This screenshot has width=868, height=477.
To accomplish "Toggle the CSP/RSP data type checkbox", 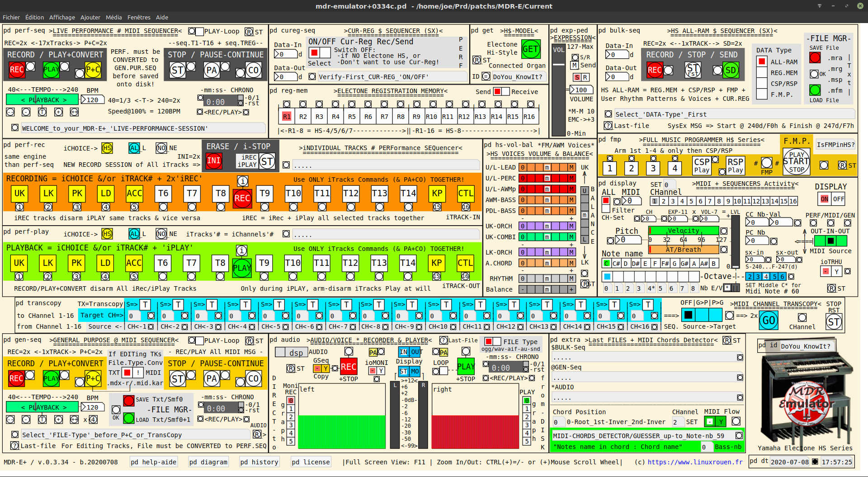I will click(x=762, y=83).
